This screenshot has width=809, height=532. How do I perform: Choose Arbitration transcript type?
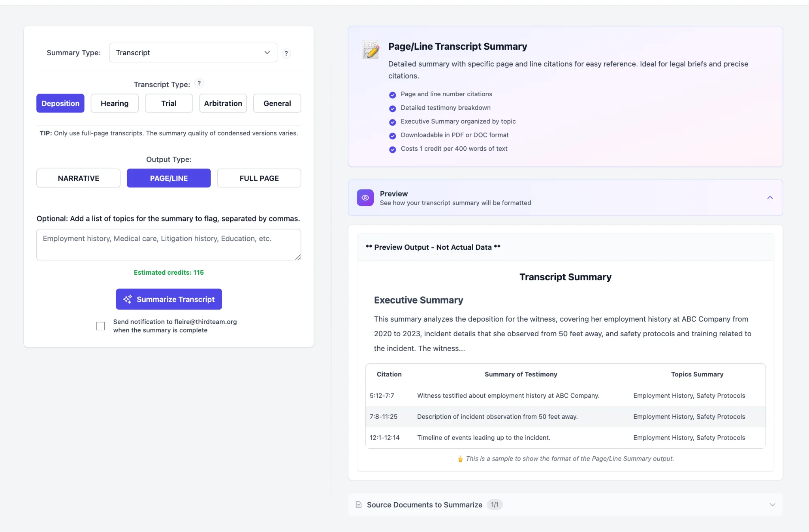223,103
